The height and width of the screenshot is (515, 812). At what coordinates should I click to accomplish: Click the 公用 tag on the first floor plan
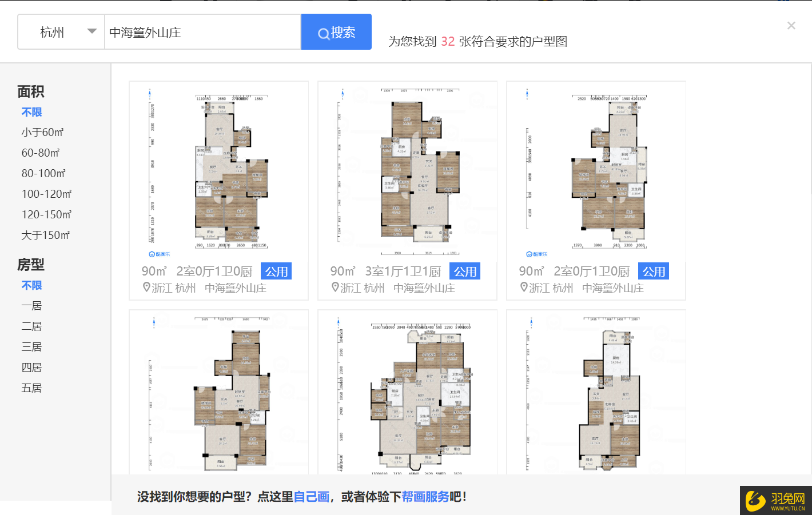pyautogui.click(x=276, y=272)
